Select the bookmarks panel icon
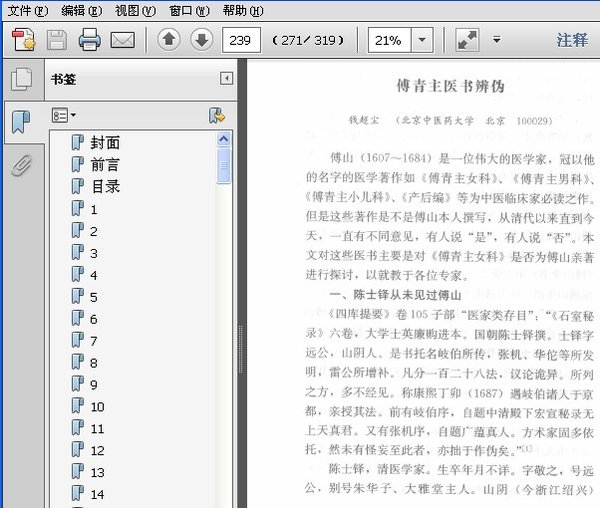Image resolution: width=600 pixels, height=508 pixels. pos(21,122)
